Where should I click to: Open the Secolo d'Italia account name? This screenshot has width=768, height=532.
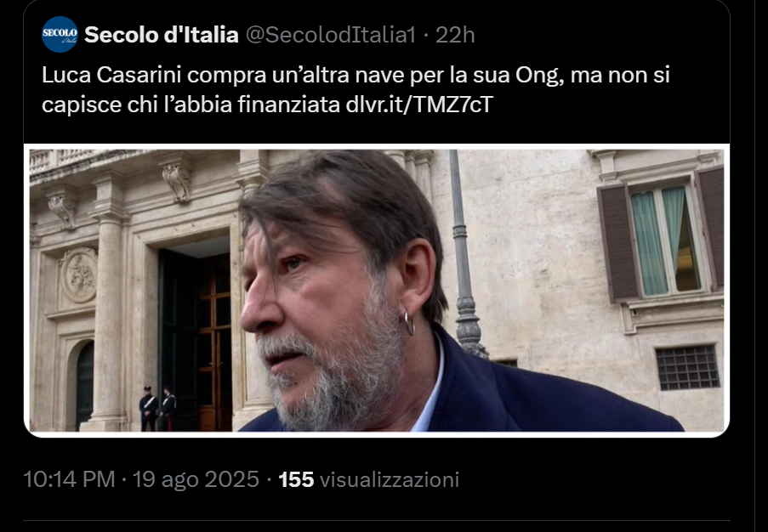pyautogui.click(x=162, y=35)
